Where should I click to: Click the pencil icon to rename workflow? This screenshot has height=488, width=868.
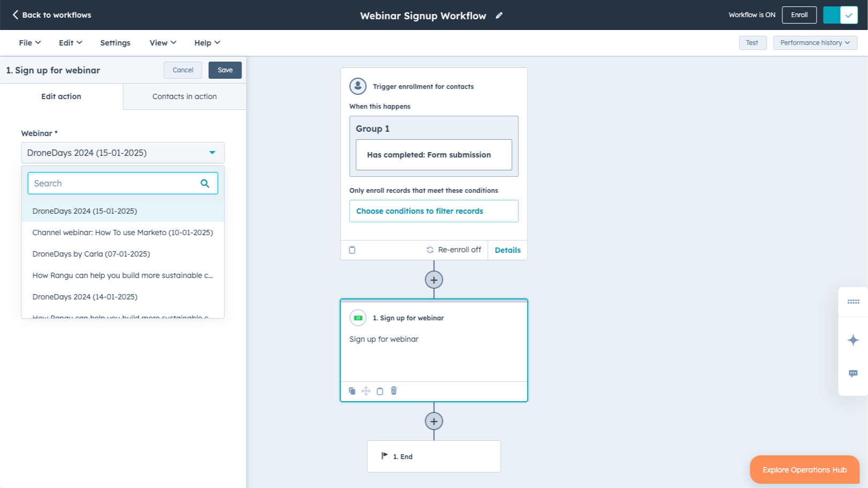tap(499, 16)
